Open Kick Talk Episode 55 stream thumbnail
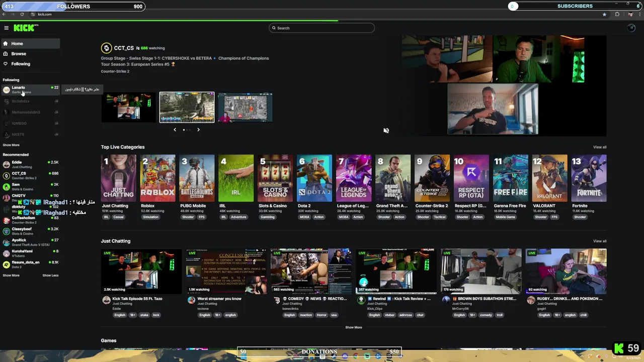This screenshot has width=644, height=362. click(x=141, y=271)
